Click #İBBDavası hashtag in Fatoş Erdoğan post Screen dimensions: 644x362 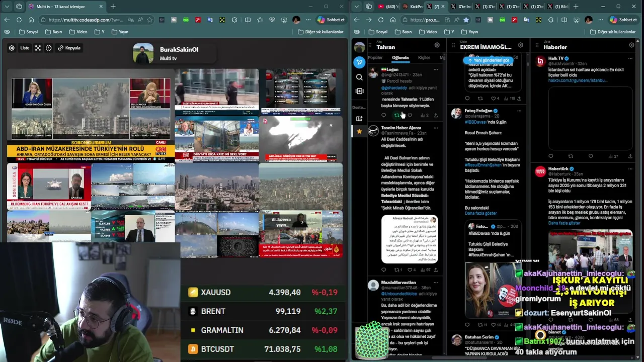[475, 122]
